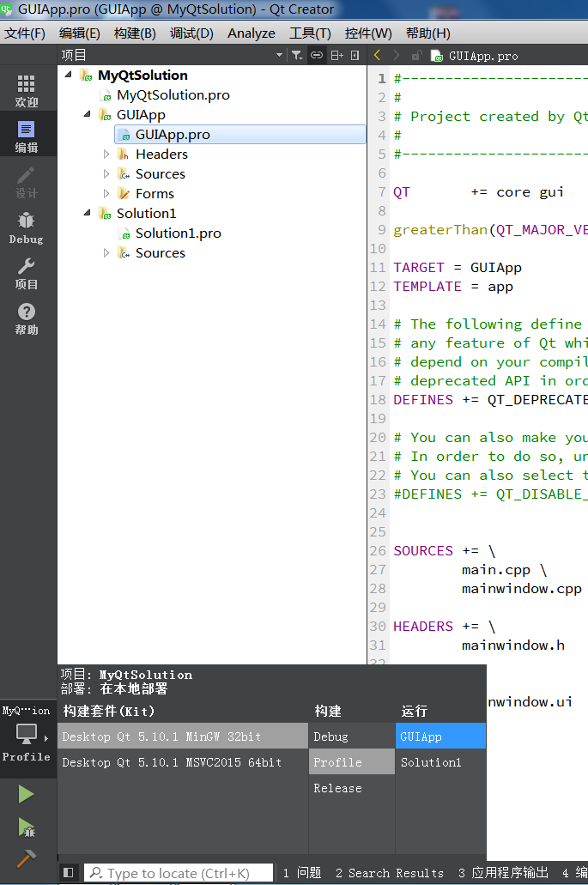588x885 pixels.
Task: Expand the Headers folder
Action: (x=106, y=154)
